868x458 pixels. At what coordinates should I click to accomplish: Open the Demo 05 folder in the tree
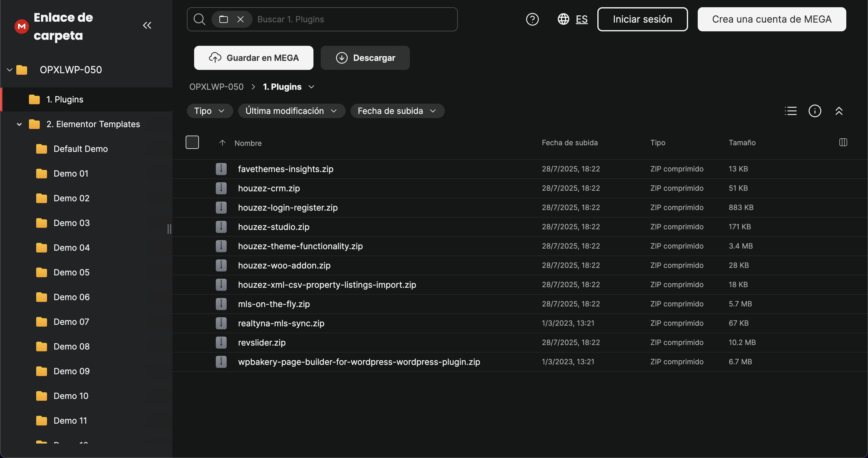(x=71, y=272)
